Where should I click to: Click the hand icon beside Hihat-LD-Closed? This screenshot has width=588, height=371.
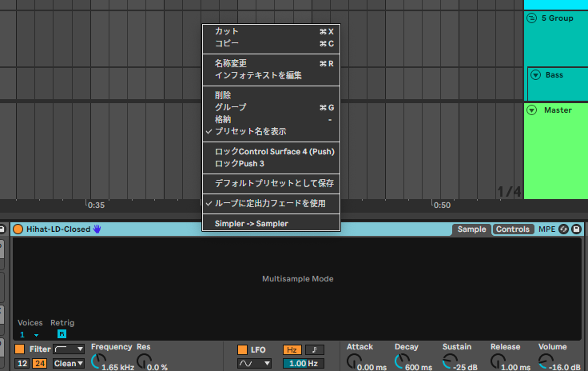(x=97, y=229)
